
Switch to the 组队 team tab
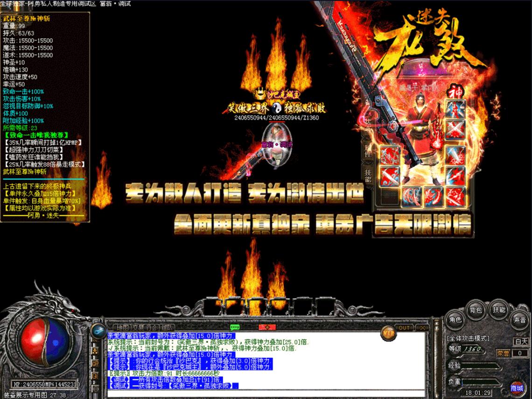pos(167,328)
